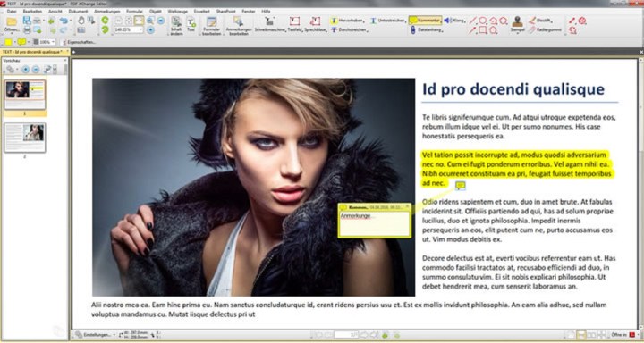The width and height of the screenshot is (644, 343).
Task: Open the Werkzeuge menu
Action: click(x=177, y=11)
